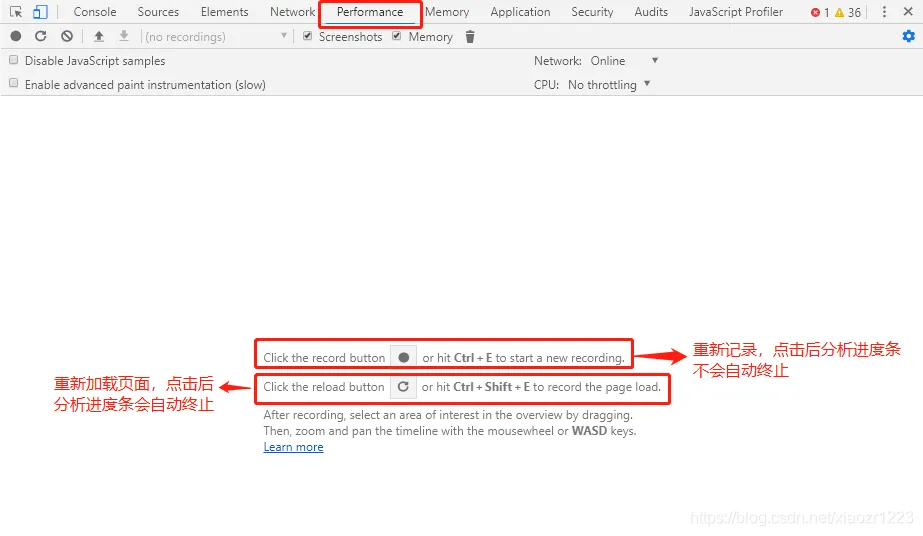Toggle the Screenshots checkbox
This screenshot has height=536, width=923.
point(307,36)
